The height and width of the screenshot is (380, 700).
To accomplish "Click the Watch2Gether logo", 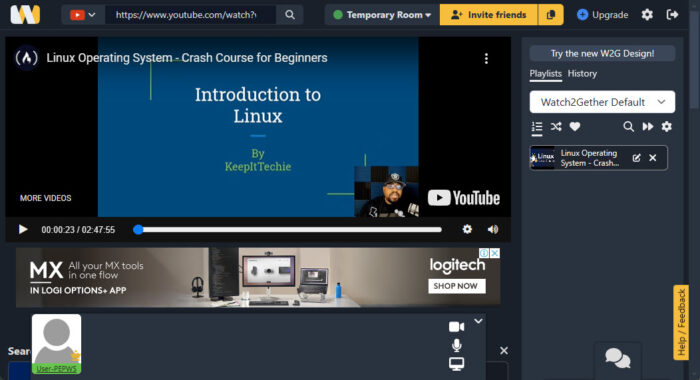I will [25, 15].
